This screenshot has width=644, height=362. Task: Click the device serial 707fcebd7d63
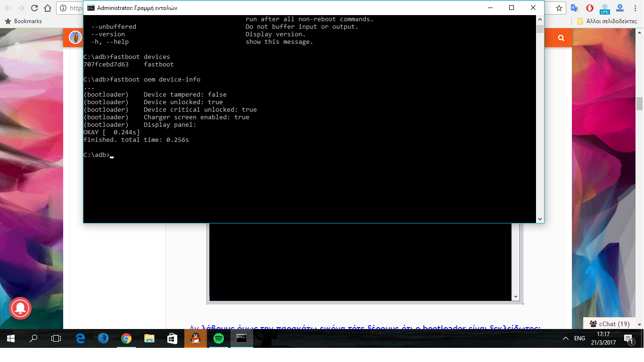click(x=106, y=65)
